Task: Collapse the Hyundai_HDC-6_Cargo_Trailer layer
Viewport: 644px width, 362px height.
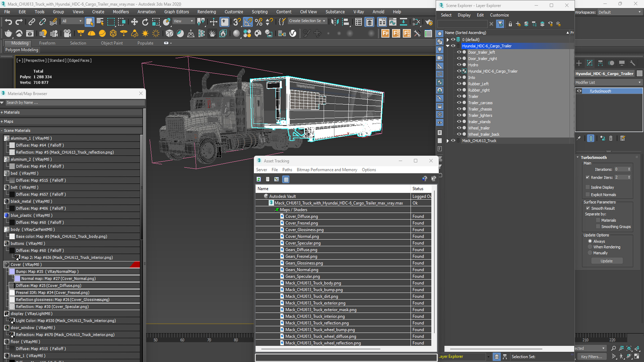Action: tap(448, 46)
